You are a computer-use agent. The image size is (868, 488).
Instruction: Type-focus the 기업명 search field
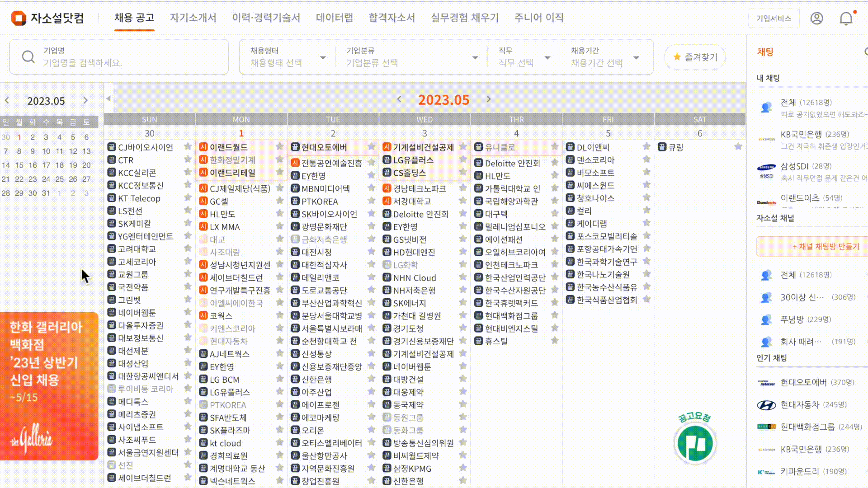click(x=119, y=57)
